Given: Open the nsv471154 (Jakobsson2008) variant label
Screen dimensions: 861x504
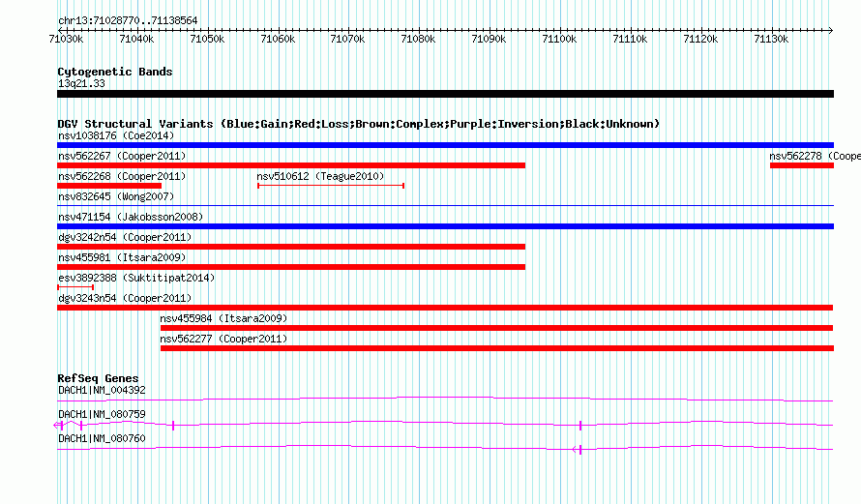Looking at the screenshot, I should (x=131, y=217).
